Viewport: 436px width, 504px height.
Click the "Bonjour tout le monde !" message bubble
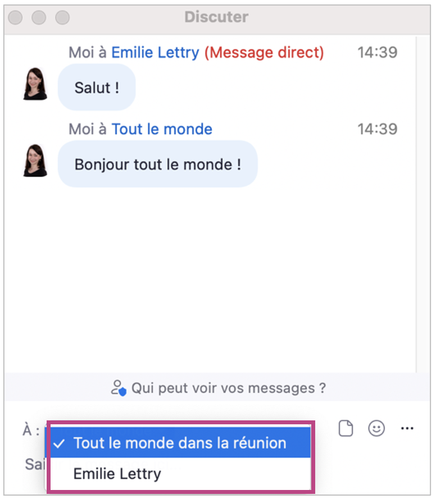pyautogui.click(x=157, y=164)
